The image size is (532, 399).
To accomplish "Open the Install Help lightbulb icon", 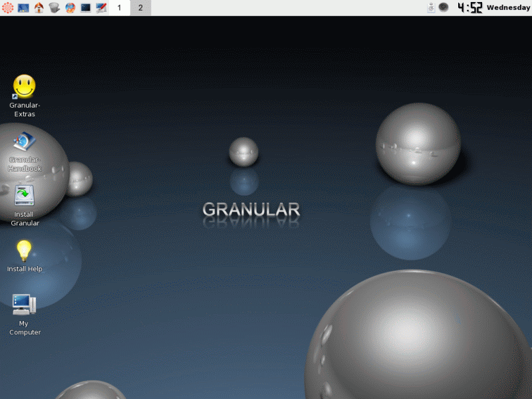I will (25, 251).
